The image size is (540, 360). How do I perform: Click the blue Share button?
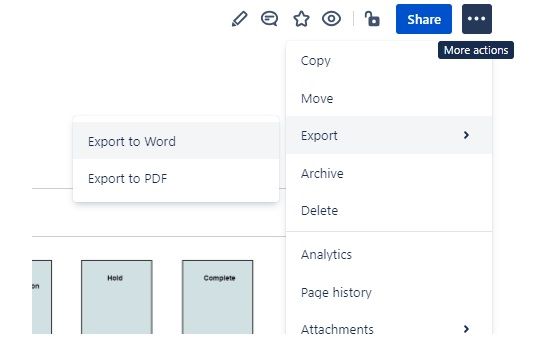424,19
